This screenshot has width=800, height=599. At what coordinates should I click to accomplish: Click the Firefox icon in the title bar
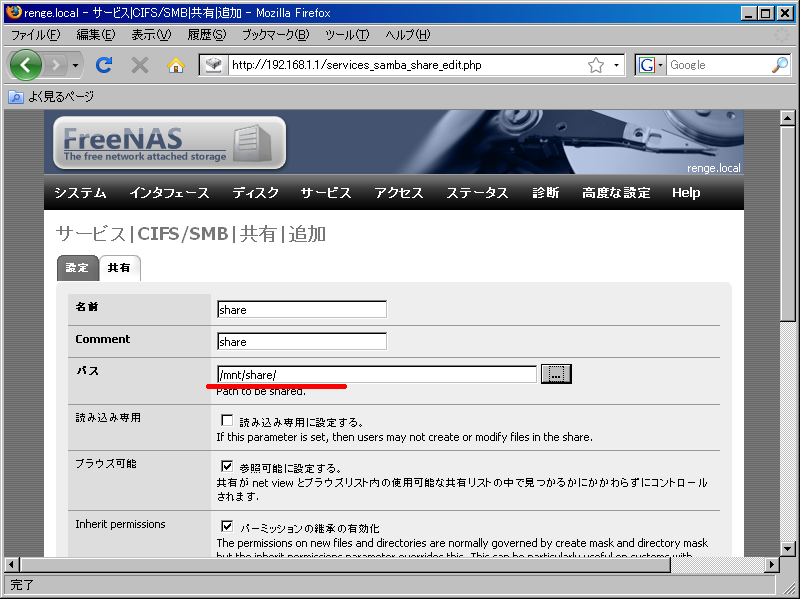point(14,12)
